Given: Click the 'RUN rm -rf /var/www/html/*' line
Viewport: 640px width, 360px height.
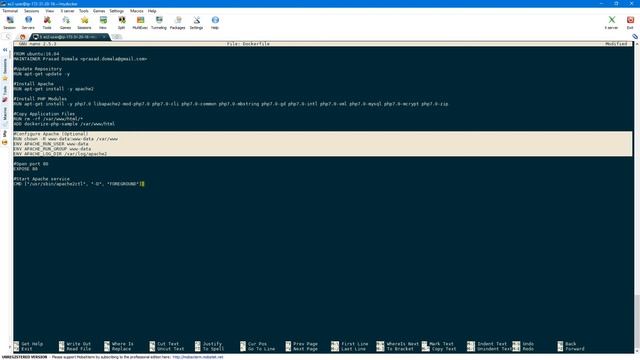Looking at the screenshot, I should click(x=48, y=119).
